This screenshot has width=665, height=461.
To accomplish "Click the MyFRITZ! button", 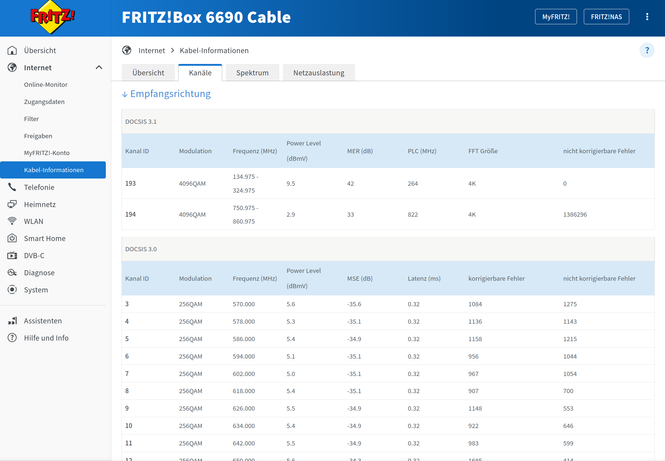I will [x=556, y=17].
